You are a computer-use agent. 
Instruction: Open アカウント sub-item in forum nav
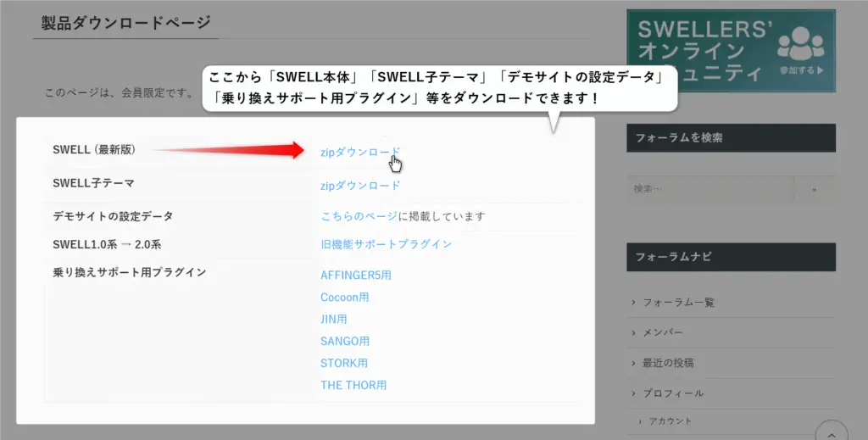pyautogui.click(x=670, y=421)
